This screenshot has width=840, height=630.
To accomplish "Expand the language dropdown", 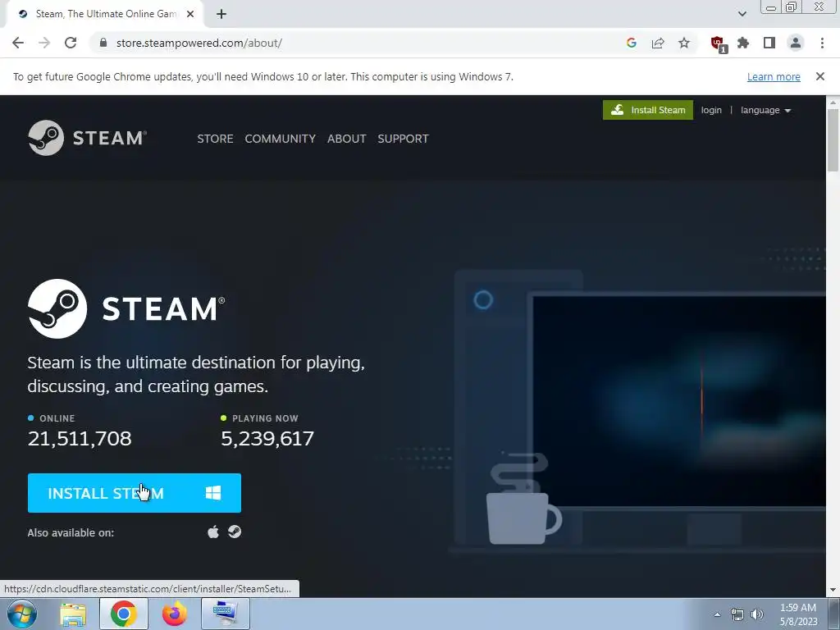I will 765,110.
